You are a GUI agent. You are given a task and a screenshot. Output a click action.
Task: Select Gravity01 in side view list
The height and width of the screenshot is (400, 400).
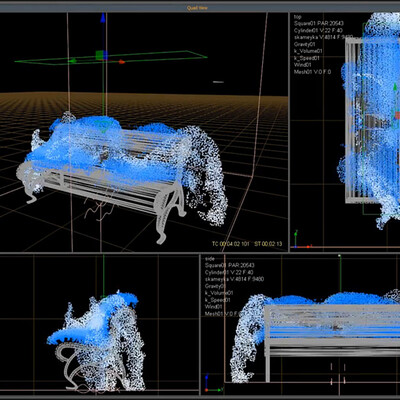pyautogui.click(x=216, y=286)
